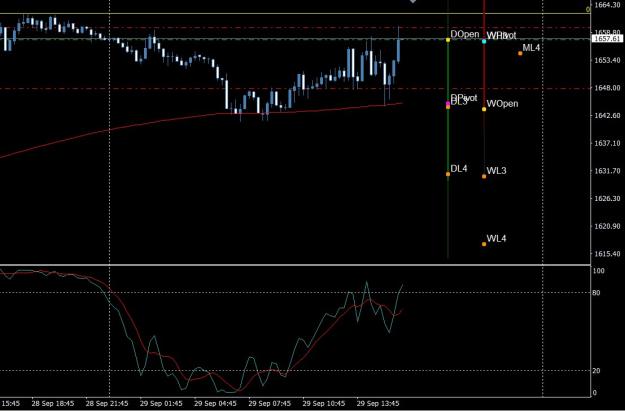
Task: Click the 1664.30 price axis value
Action: (x=607, y=5)
